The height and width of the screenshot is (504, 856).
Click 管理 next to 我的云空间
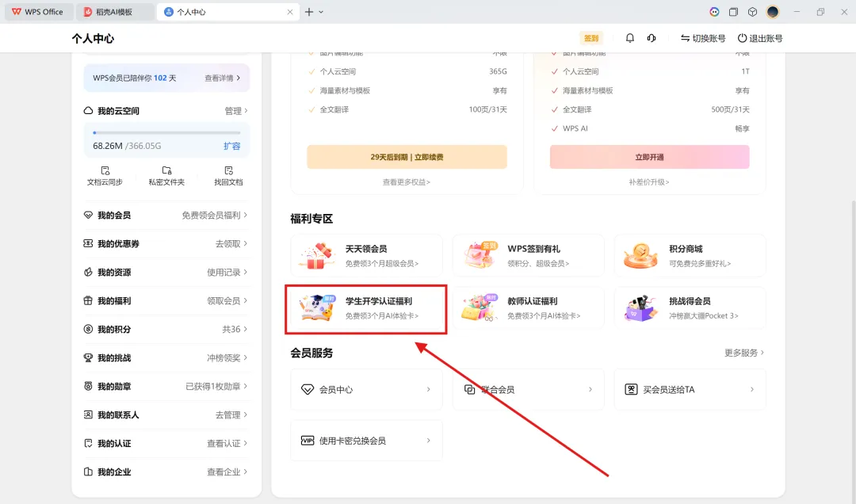coord(236,111)
